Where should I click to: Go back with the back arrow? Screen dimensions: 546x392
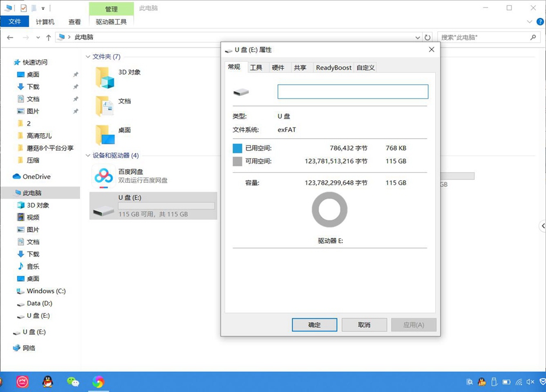click(10, 37)
